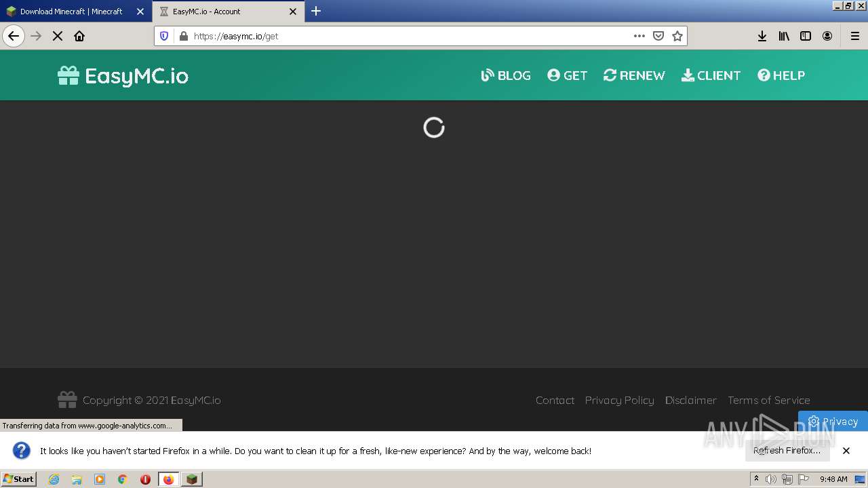Open the Minecraft block taskbar icon
This screenshot has height=488, width=868.
click(x=192, y=479)
